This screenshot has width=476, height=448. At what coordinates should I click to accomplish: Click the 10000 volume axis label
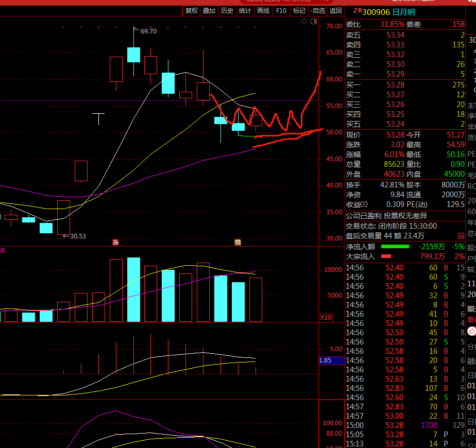(x=333, y=269)
